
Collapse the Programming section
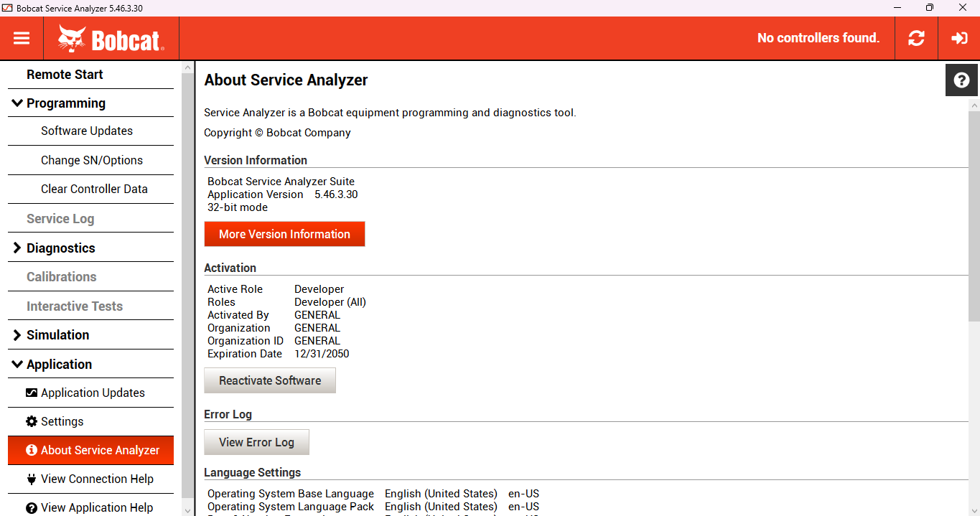pyautogui.click(x=17, y=103)
